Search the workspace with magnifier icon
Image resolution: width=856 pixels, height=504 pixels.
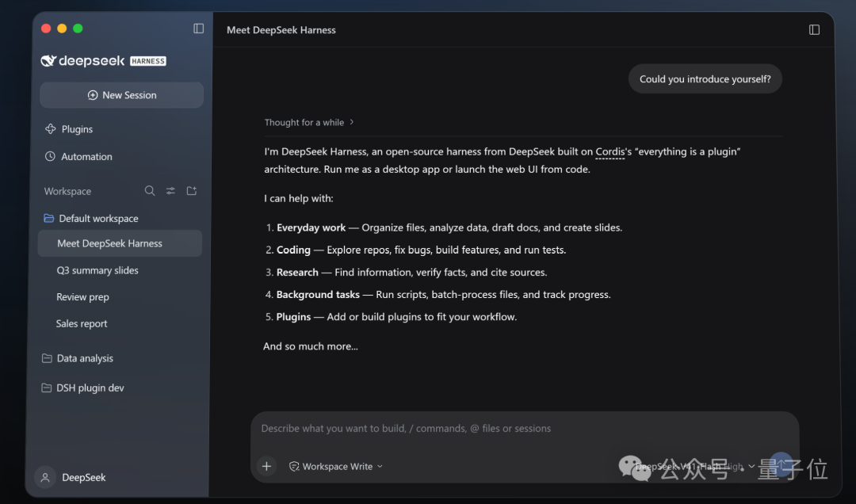point(150,190)
